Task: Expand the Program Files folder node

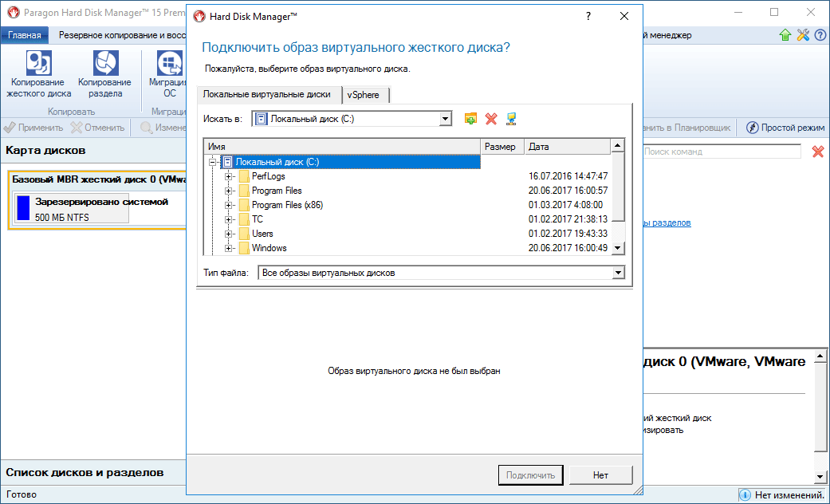Action: point(229,191)
